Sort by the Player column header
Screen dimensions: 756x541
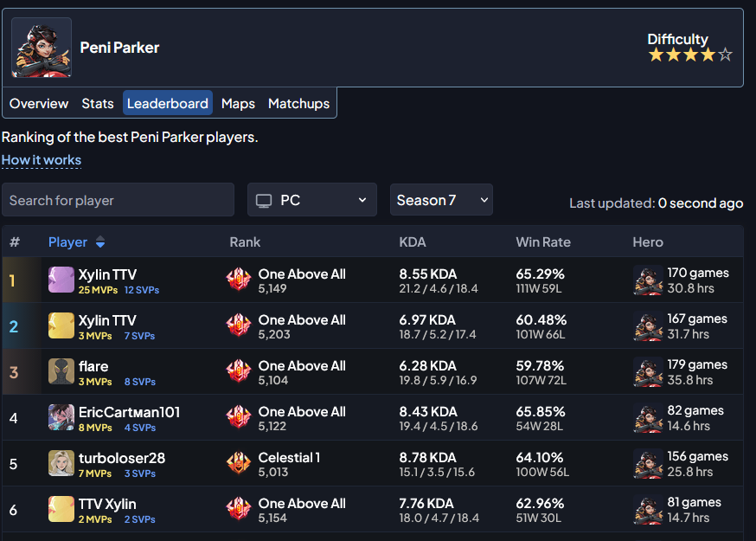68,242
